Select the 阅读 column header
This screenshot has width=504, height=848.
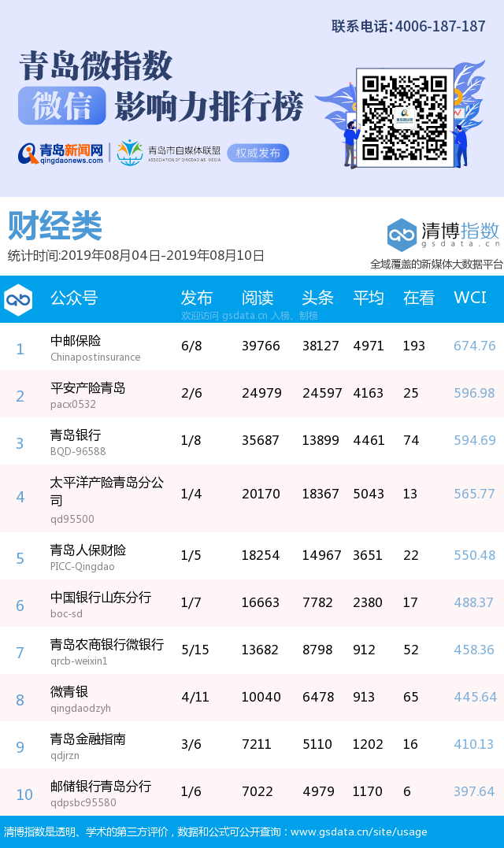(258, 298)
